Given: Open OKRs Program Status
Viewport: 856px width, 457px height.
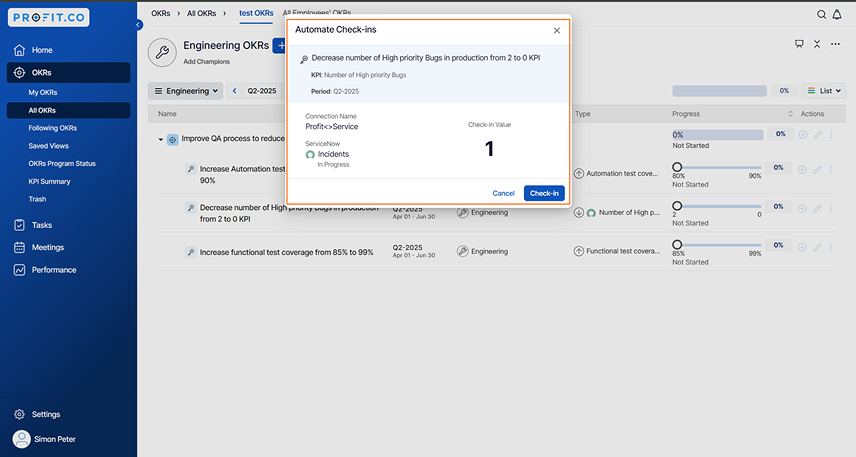Looking at the screenshot, I should coord(62,163).
